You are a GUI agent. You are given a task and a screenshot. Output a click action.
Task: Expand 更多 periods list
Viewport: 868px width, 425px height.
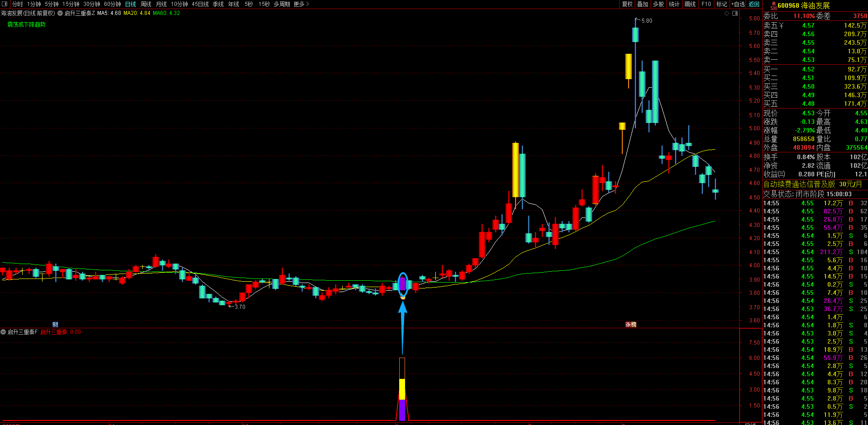point(302,4)
